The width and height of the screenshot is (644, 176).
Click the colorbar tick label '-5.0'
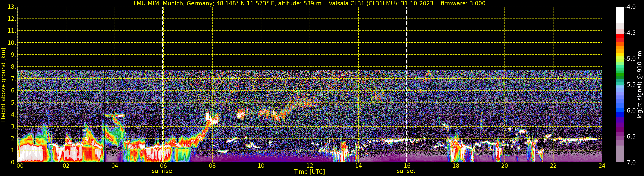tap(630, 59)
